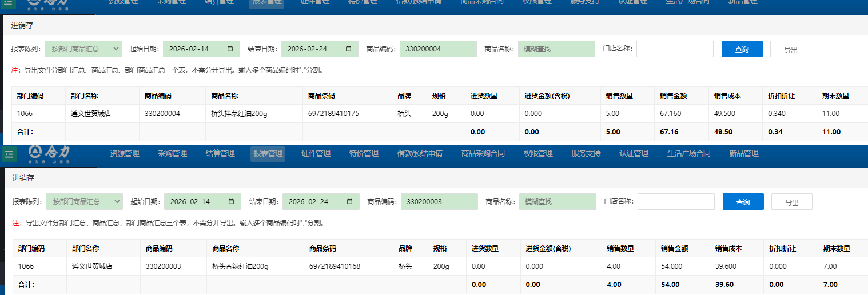Viewport: 868px width, 295px height.
Task: Open end date calendar icon in the 330200003 form
Action: [350, 202]
